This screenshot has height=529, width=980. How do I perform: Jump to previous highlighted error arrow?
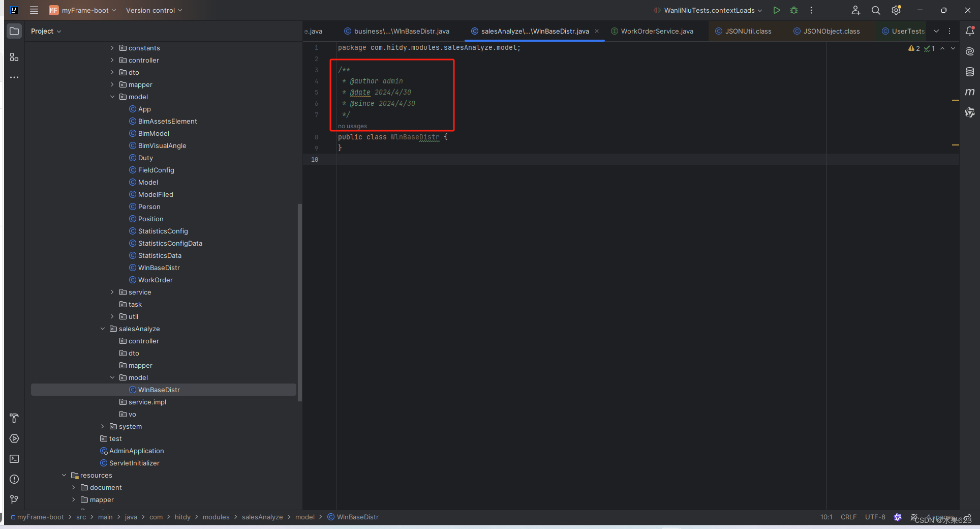942,48
